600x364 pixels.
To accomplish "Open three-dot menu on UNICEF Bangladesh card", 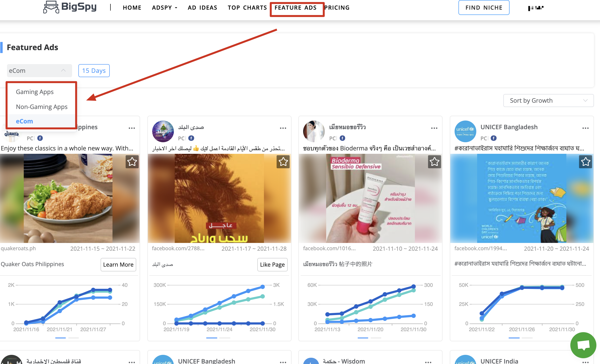I will click(x=585, y=128).
